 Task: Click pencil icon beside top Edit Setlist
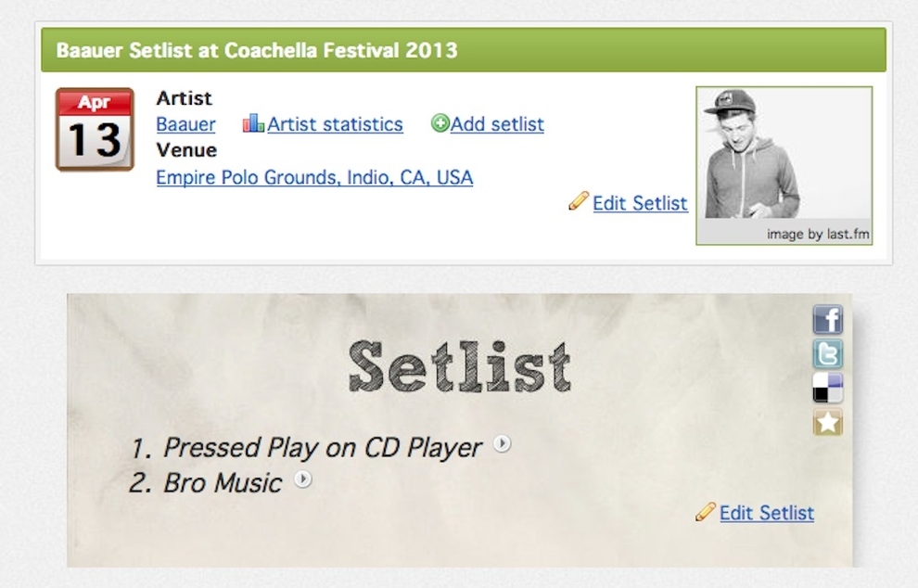579,201
